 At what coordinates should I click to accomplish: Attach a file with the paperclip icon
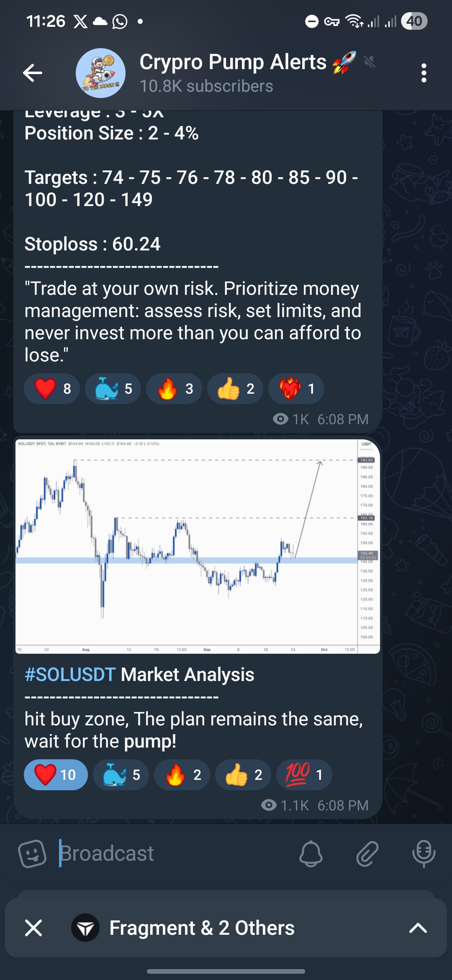[x=367, y=853]
